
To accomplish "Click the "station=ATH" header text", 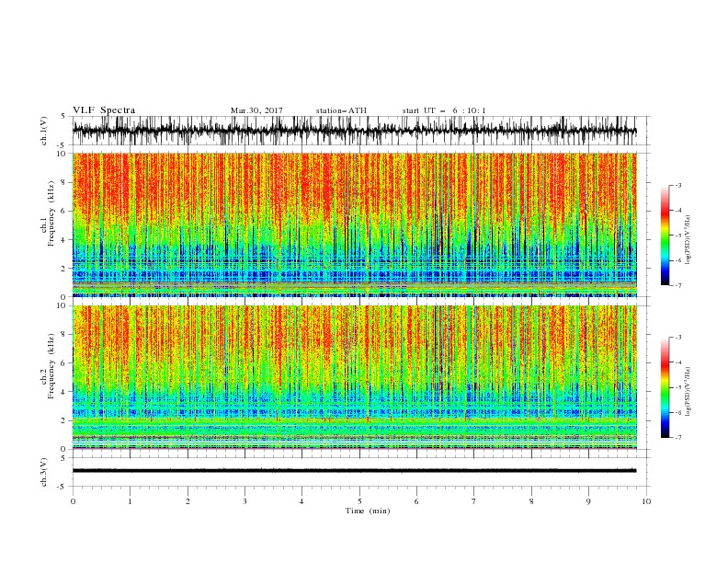I will (341, 110).
